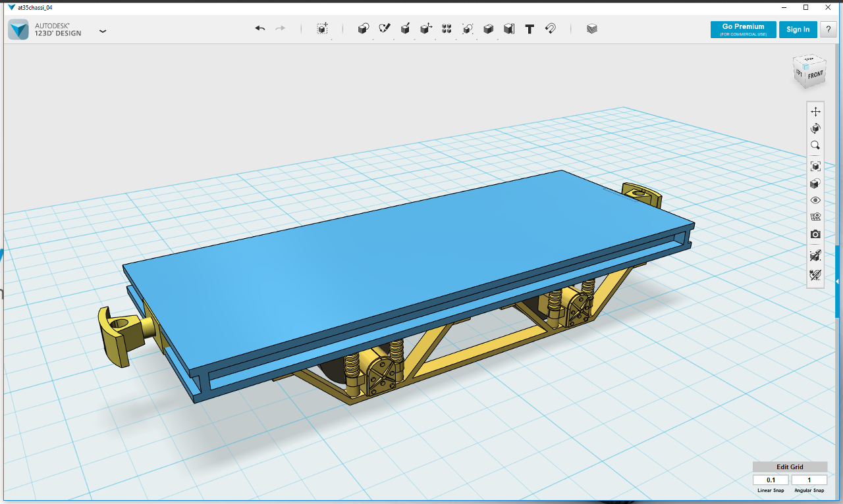This screenshot has height=504, width=843.
Task: Click the Angular Snap value field
Action: tap(809, 480)
